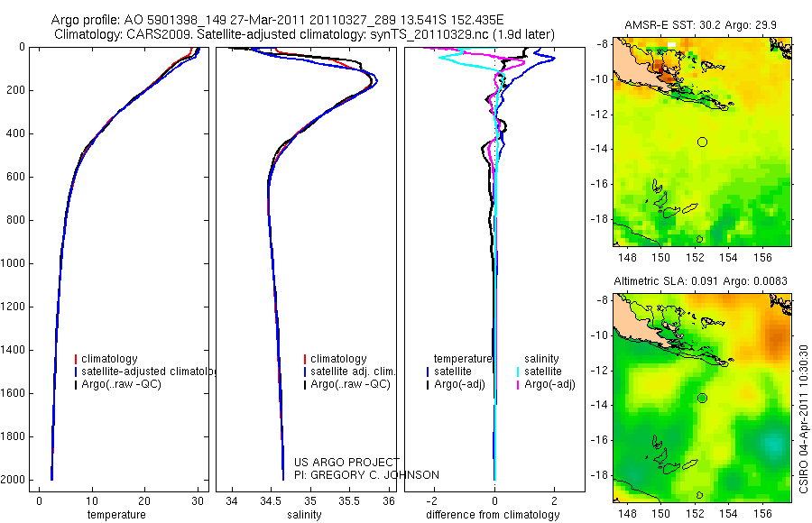Click longitude tick '154' on SST map
Viewport: 812px width, 523px height.
click(729, 257)
